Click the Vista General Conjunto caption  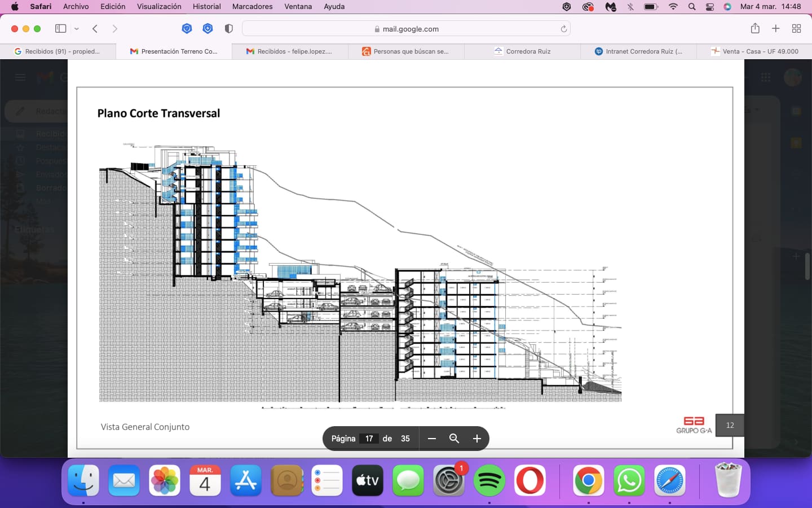pyautogui.click(x=145, y=427)
